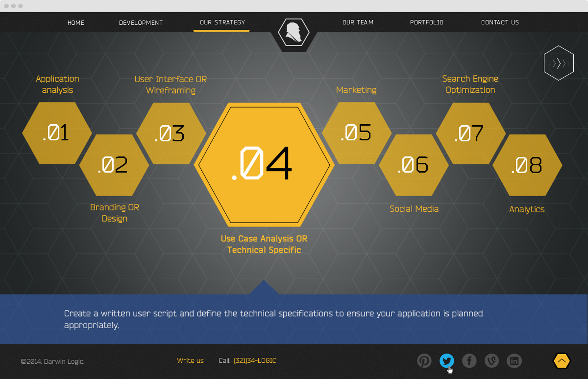588x379 pixels.
Task: Advance with the triple-chevron next hexagon
Action: tap(559, 63)
